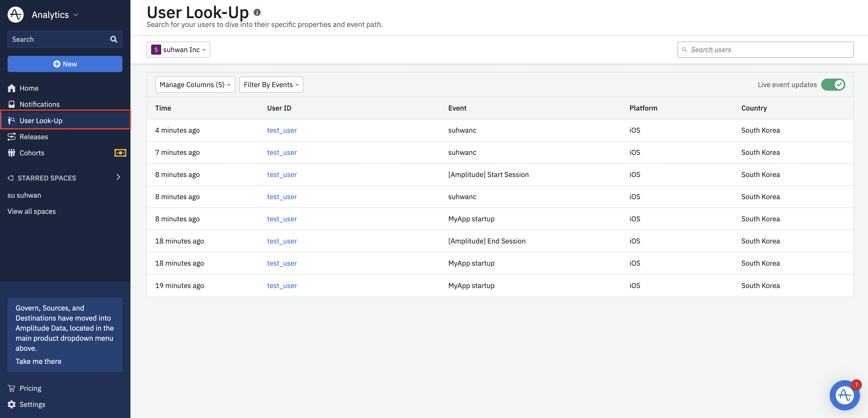Open the Analytics product dropdown
The width and height of the screenshot is (868, 418).
(x=55, y=15)
